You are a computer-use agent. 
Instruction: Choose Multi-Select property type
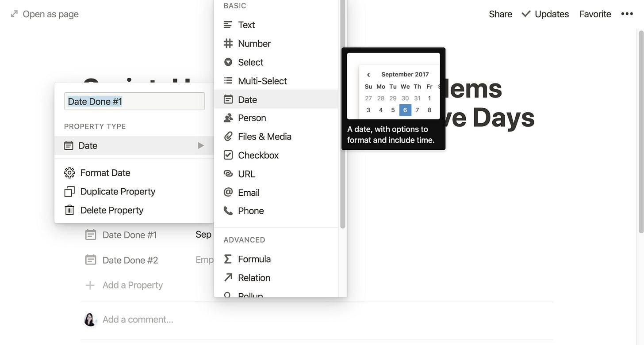(276, 81)
